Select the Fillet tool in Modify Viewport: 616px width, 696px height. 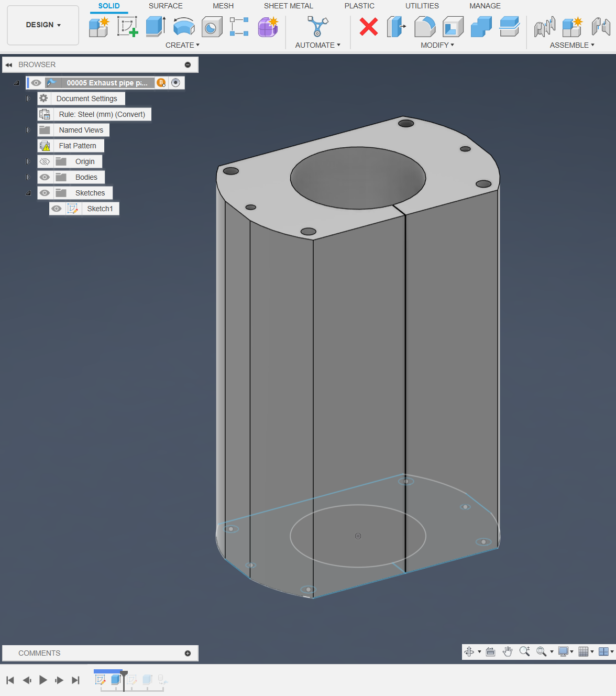(425, 27)
